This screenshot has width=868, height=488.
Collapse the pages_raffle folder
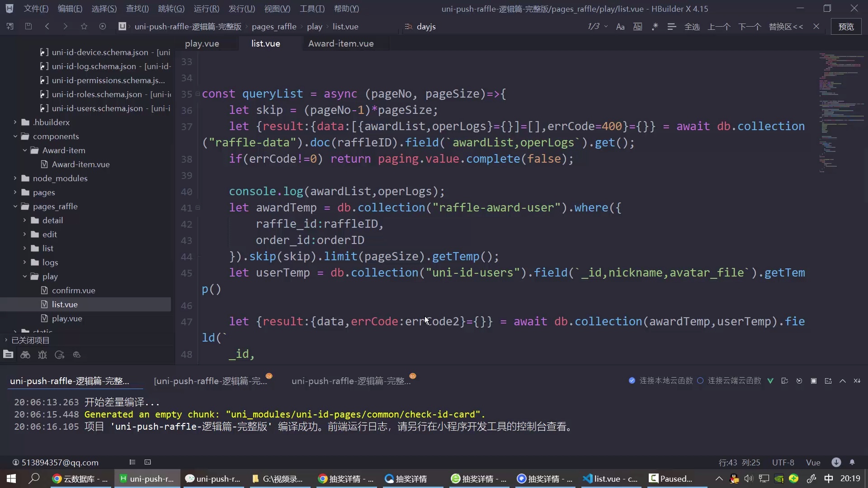pyautogui.click(x=15, y=206)
